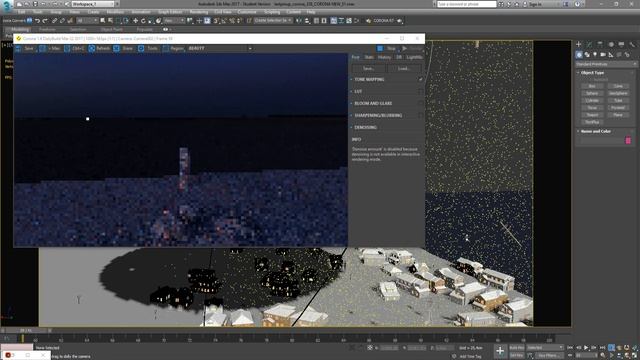This screenshot has height=360, width=640.
Task: Undo the last action in main toolbar
Action: pyautogui.click(x=37, y=20)
